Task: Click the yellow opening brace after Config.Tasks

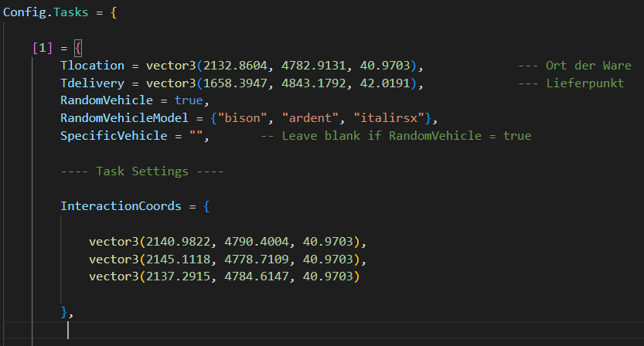Action: (x=114, y=12)
